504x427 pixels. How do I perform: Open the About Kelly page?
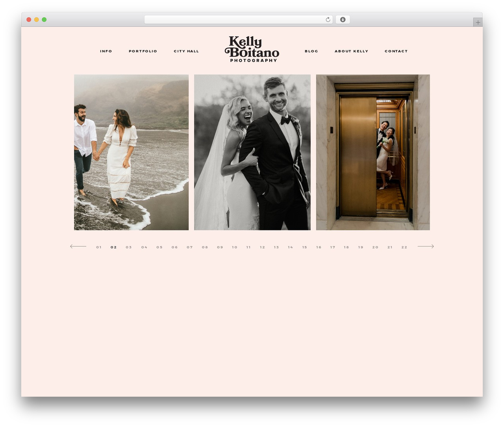352,51
